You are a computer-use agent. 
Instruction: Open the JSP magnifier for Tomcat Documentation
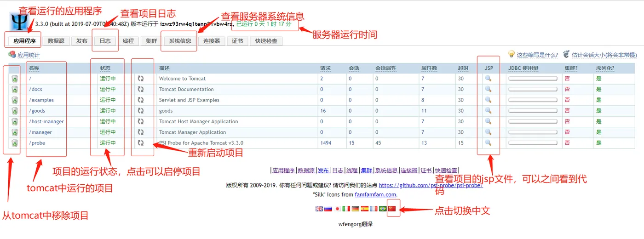click(x=488, y=89)
